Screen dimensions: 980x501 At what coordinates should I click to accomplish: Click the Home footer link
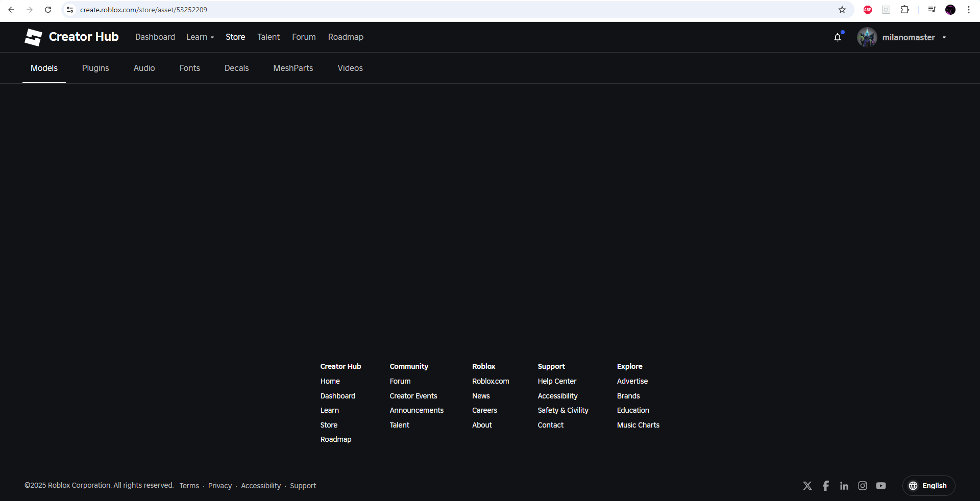330,381
